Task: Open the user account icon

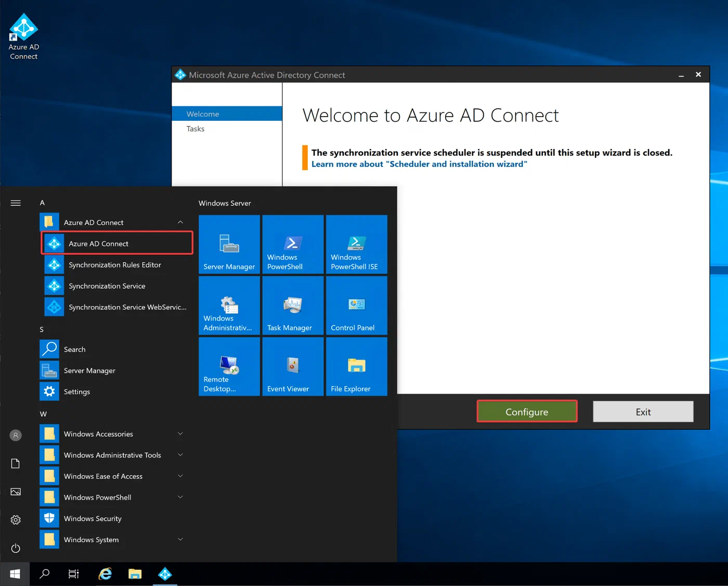Action: click(x=16, y=435)
